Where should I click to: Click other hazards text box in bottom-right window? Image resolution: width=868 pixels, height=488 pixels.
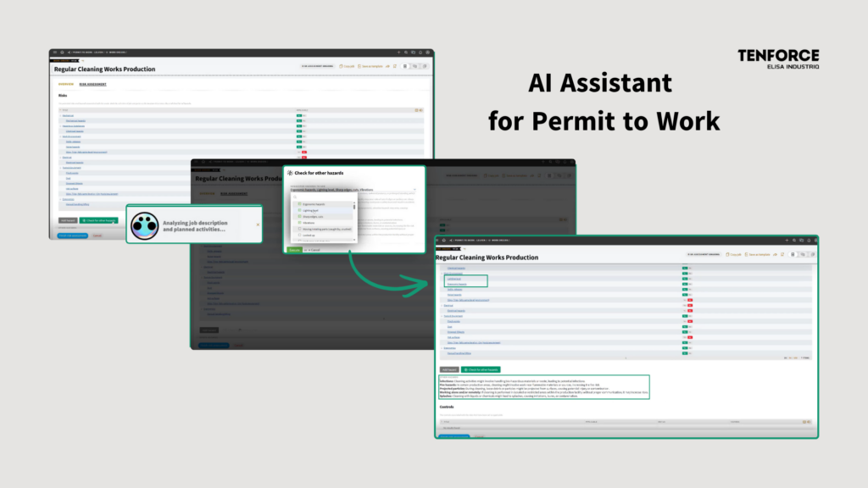(x=544, y=387)
